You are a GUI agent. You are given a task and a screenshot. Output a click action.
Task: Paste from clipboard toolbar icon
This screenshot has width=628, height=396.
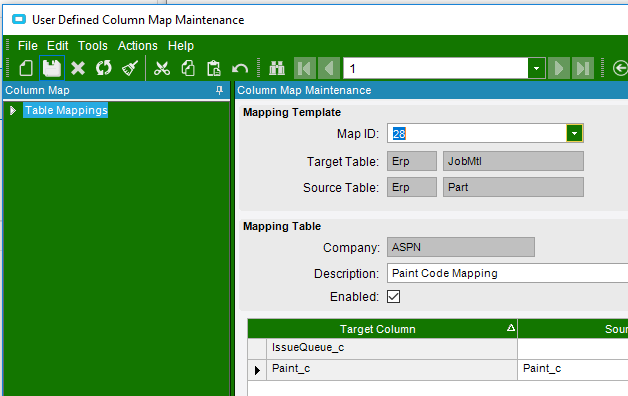213,68
